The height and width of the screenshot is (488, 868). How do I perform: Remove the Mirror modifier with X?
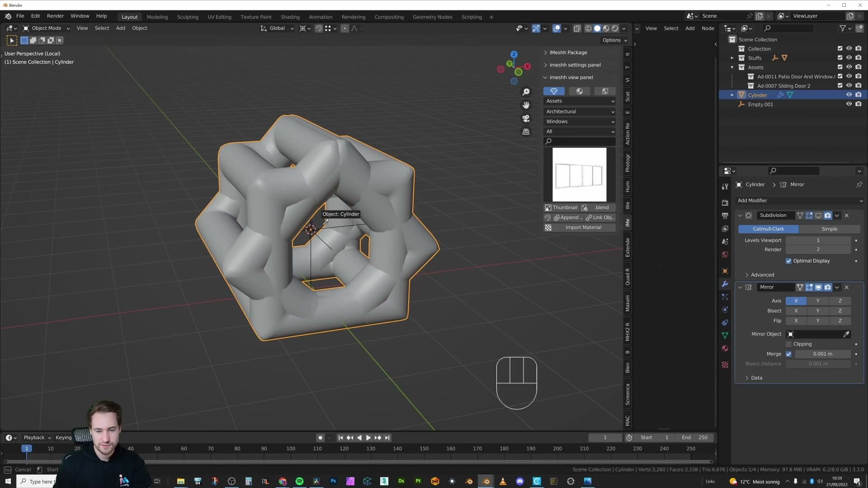click(847, 287)
